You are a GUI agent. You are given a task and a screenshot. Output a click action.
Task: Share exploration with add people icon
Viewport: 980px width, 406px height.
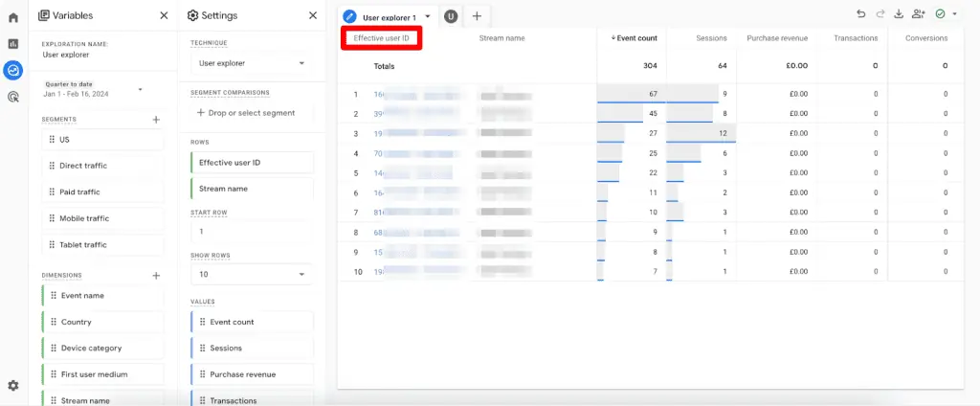[918, 13]
